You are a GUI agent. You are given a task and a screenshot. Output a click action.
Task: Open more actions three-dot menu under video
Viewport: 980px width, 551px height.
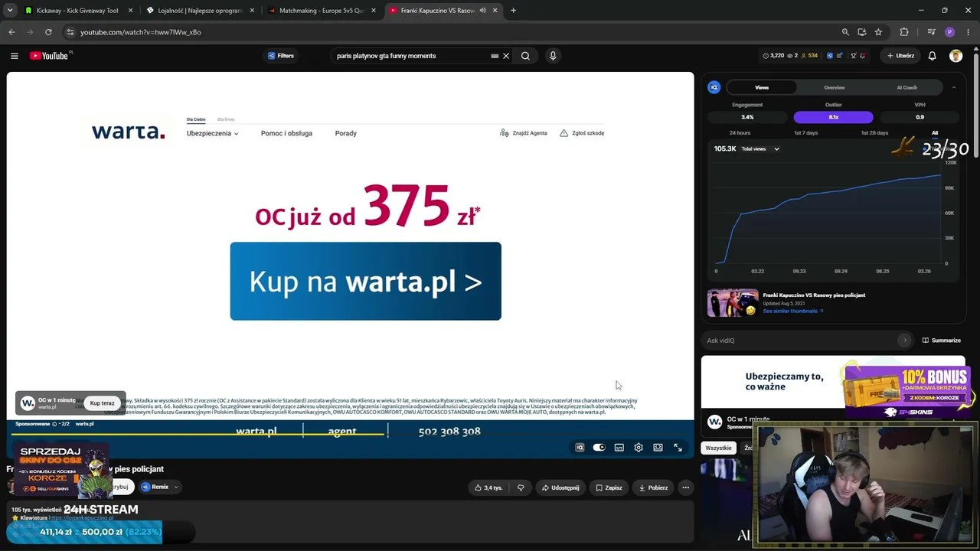tap(685, 487)
